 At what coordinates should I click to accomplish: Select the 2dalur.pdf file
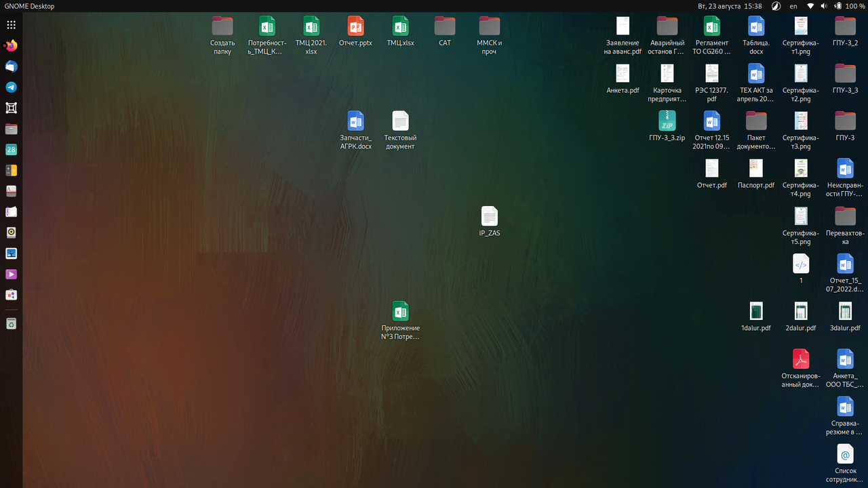coord(801,317)
